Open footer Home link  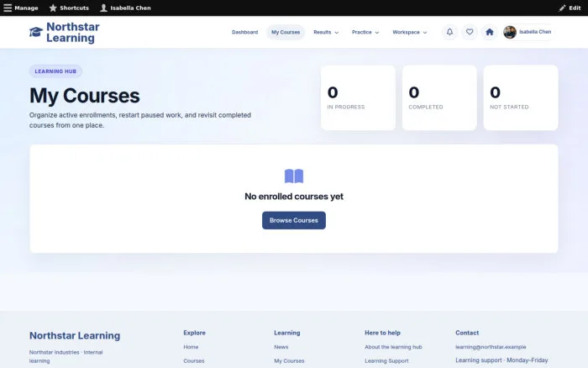[191, 347]
